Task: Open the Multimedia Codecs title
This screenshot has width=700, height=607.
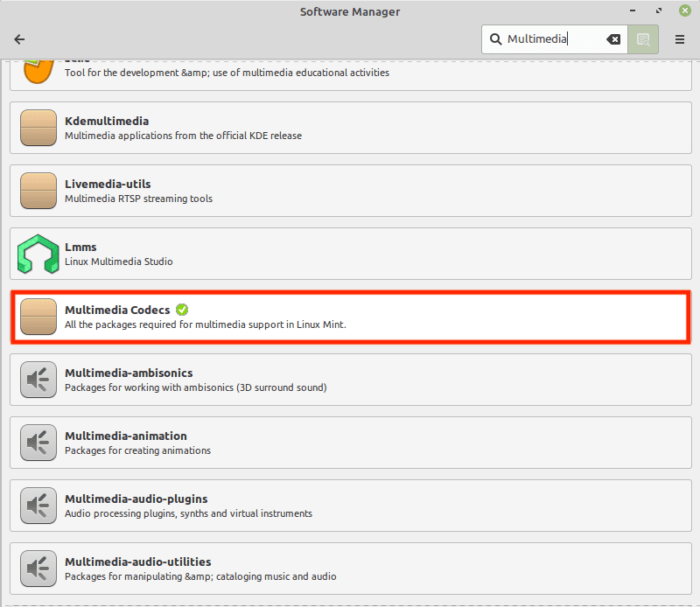Action: coord(117,310)
